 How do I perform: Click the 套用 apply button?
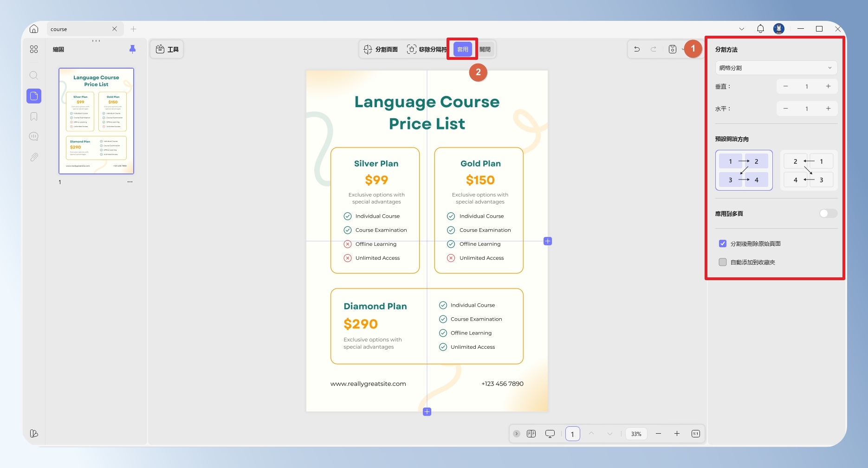click(463, 49)
